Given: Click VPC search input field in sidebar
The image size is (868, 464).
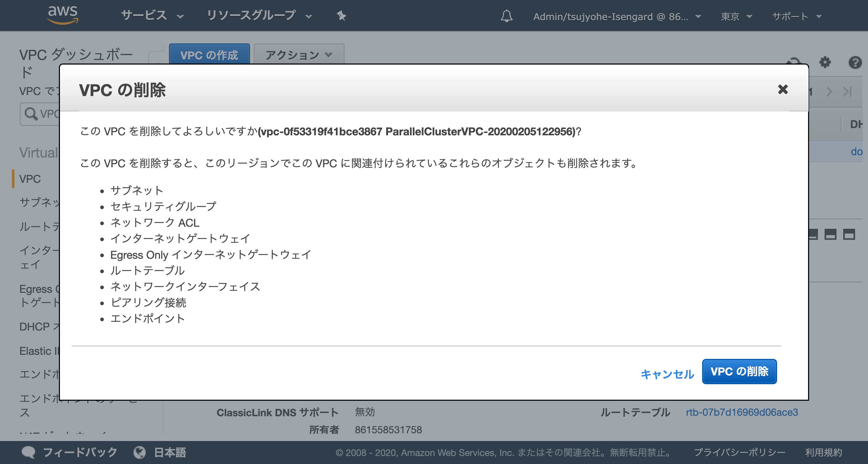Looking at the screenshot, I should click(40, 114).
